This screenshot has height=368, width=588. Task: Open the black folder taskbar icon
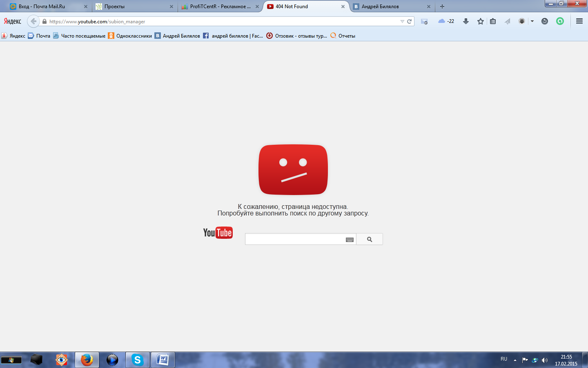36,360
